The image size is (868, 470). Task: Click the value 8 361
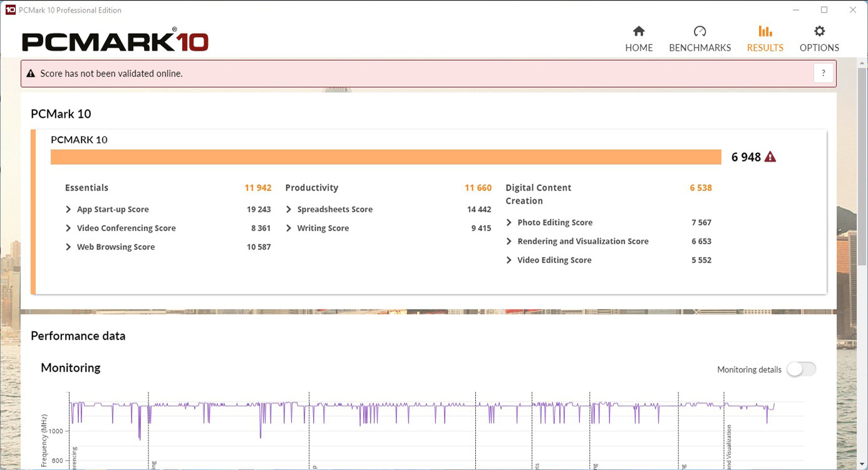(x=261, y=228)
